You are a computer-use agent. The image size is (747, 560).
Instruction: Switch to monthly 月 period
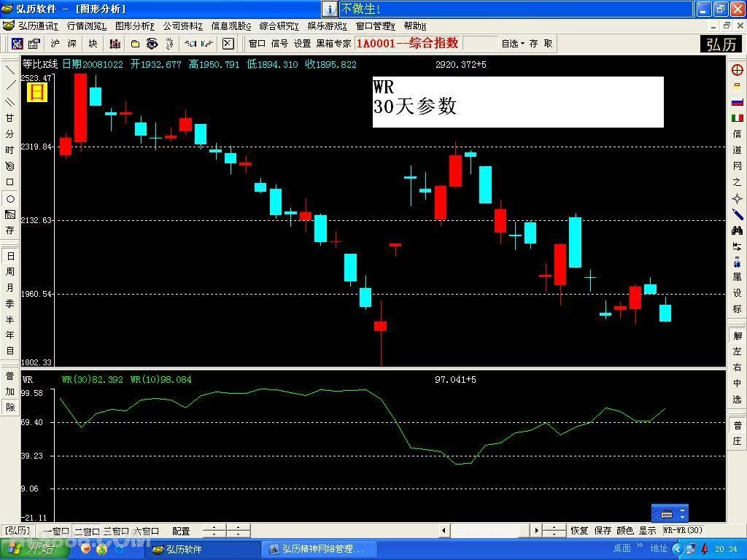pyautogui.click(x=10, y=287)
